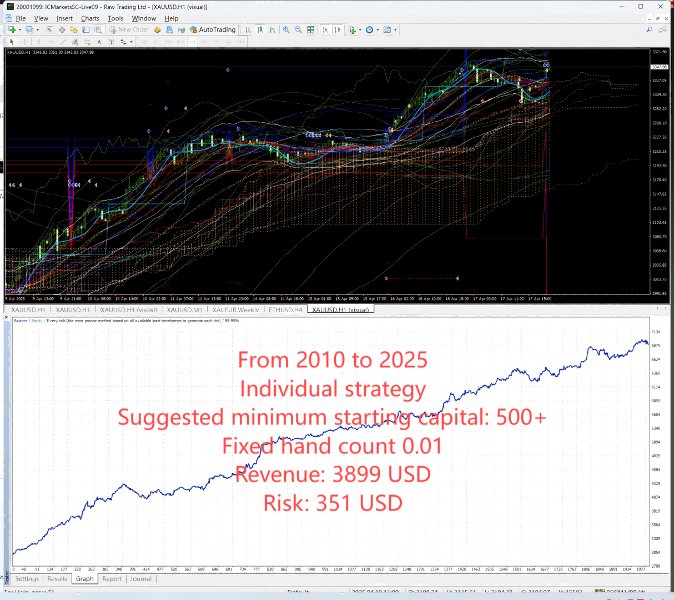Select the Trendline drawing tool
The height and width of the screenshot is (600, 674).
63,42
